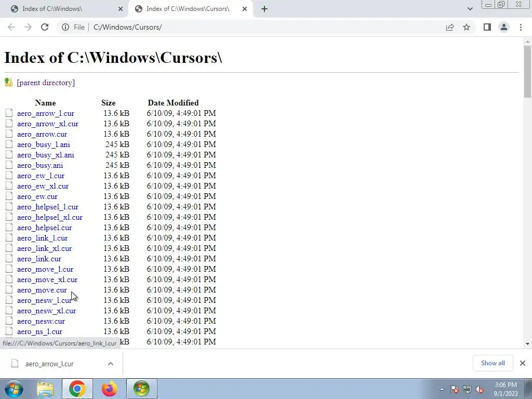This screenshot has width=532, height=399.
Task: Open aero_helpsel_l.cur file link
Action: [x=48, y=207]
